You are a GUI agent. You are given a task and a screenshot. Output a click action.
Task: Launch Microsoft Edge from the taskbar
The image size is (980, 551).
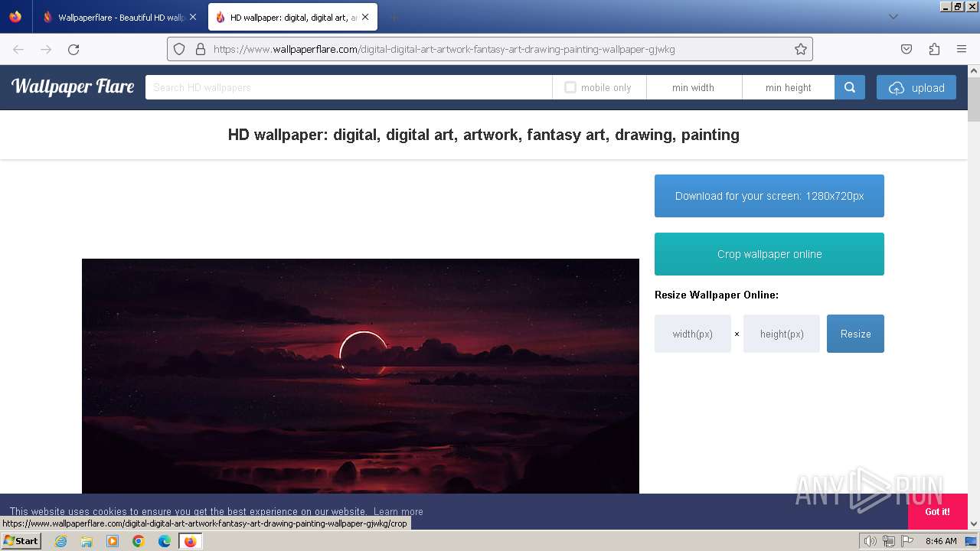(x=165, y=541)
